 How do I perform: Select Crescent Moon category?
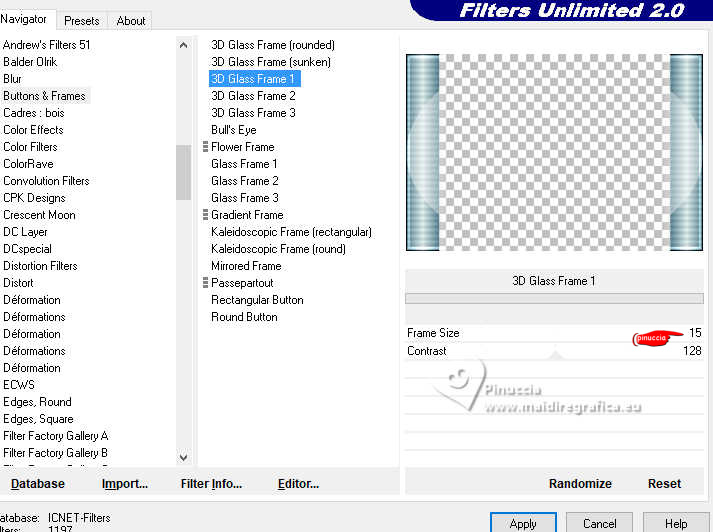click(40, 215)
